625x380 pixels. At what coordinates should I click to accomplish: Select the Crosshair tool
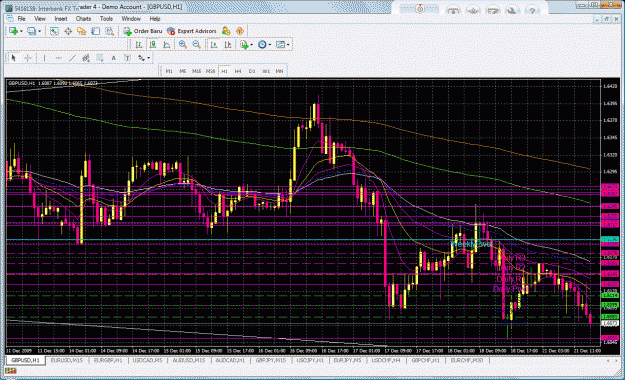(28, 58)
